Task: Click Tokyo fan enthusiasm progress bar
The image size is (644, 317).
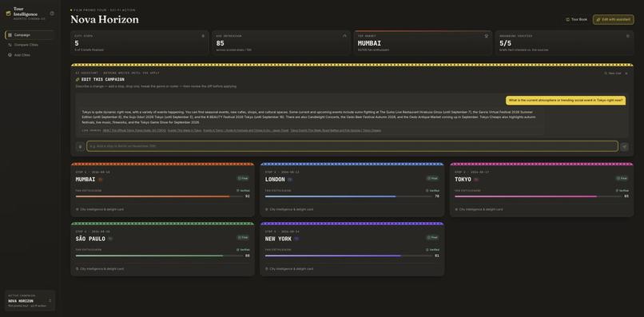Action: pos(539,196)
